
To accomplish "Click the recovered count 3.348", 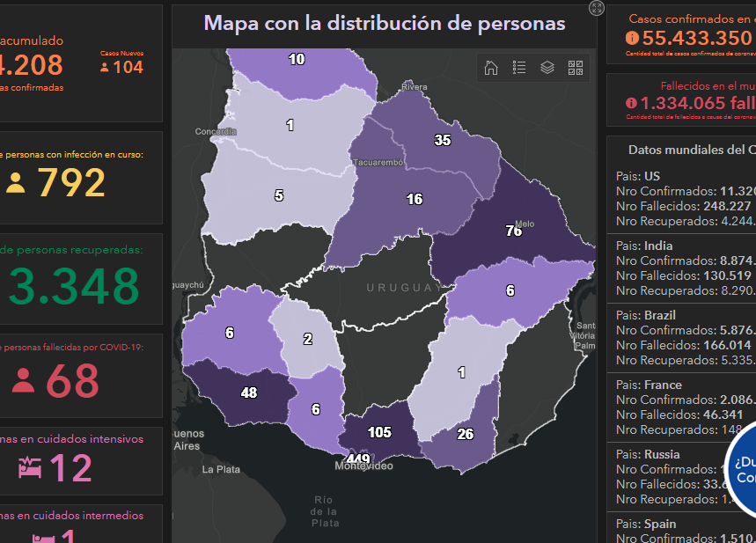I will [74, 286].
